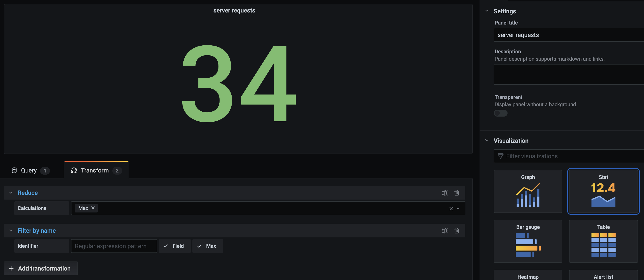Delete the Reduce transformation with trash icon
644x280 pixels.
tap(457, 193)
